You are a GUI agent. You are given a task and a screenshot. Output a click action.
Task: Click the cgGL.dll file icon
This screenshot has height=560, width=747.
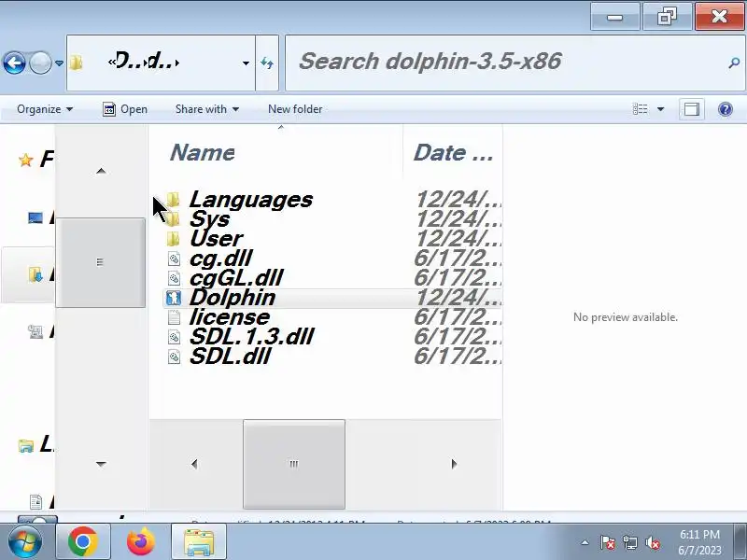tap(174, 278)
